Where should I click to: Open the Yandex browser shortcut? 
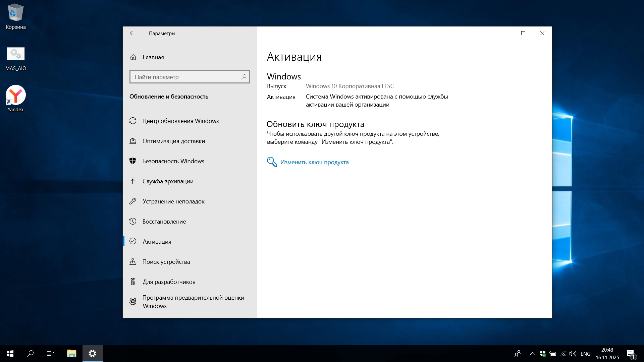(x=16, y=96)
